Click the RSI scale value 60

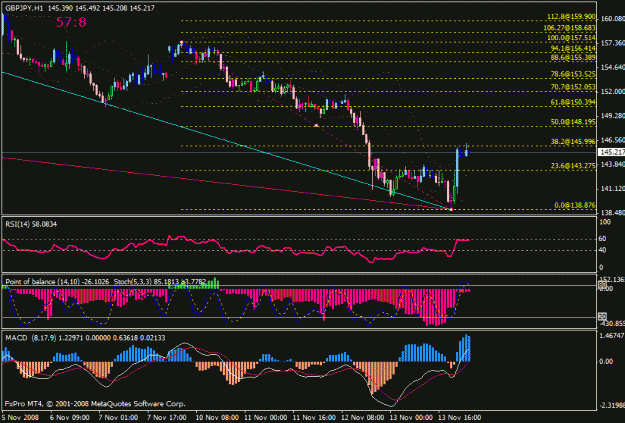[603, 239]
